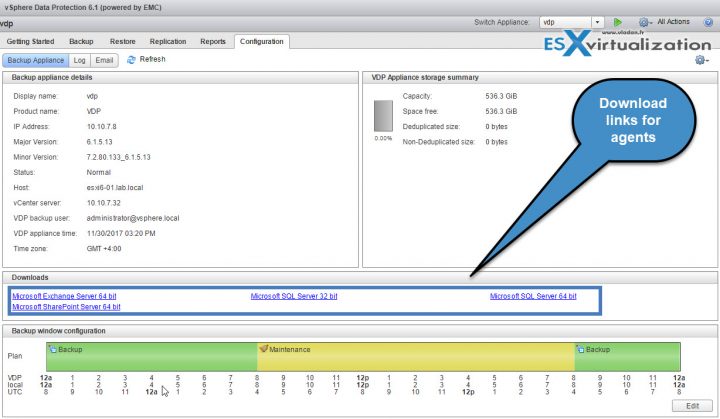Expand the Switch Appliance dropdown arrow
The width and height of the screenshot is (720, 419).
tap(597, 22)
